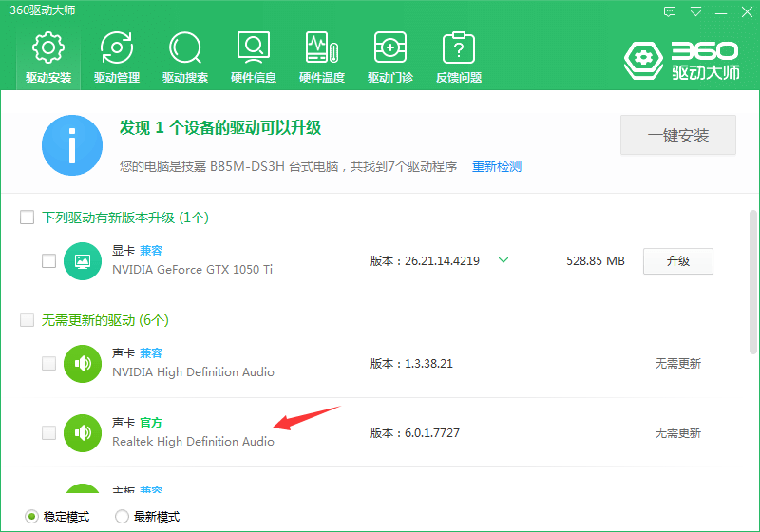This screenshot has height=532, width=760.
Task: Click the Realtek High Definition Audio speaker icon
Action: coord(83,432)
